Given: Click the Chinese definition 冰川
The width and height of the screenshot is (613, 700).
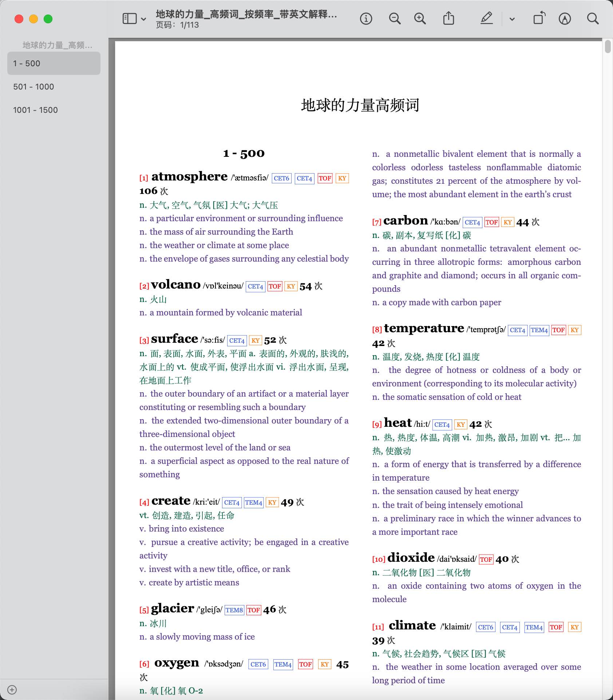Looking at the screenshot, I should pyautogui.click(x=158, y=624).
